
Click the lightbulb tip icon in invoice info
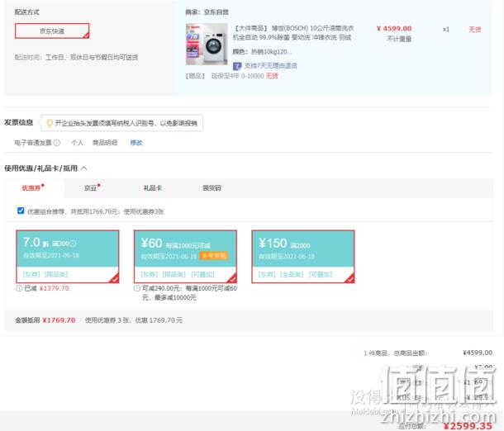[50, 123]
